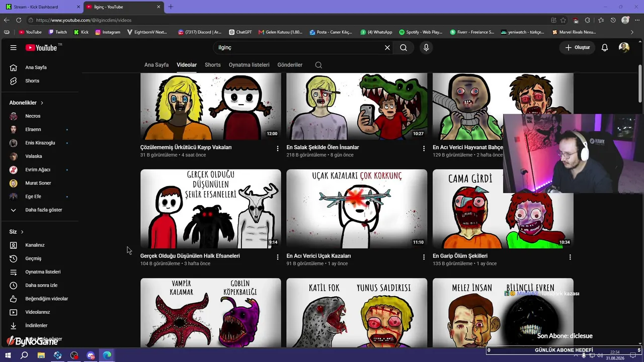The width and height of the screenshot is (644, 362).
Task: Open the YouTube notifications bell
Action: (x=605, y=48)
